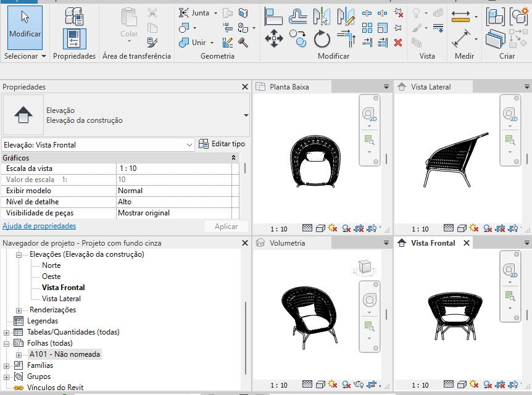Select the Unir join geometry tool
Viewport: 532px width, 395px height.
point(193,43)
